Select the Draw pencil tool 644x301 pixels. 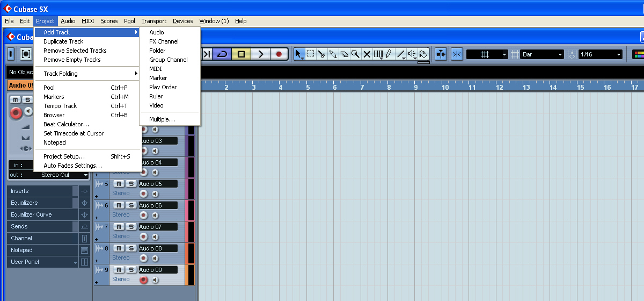pos(389,54)
